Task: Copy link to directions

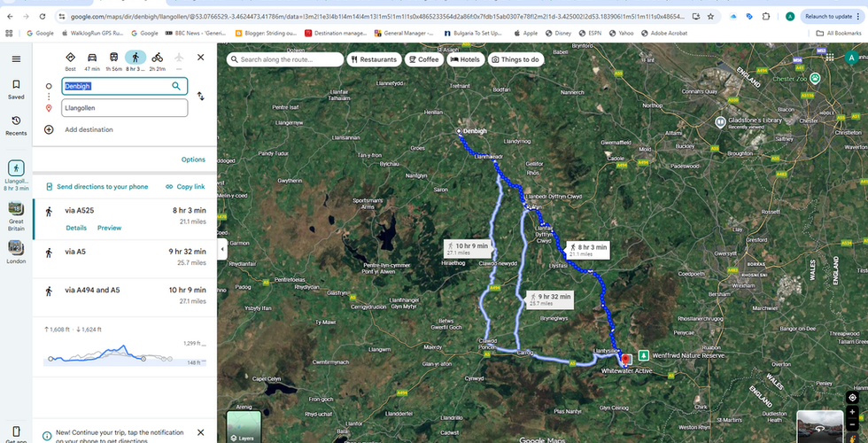Action: click(185, 187)
